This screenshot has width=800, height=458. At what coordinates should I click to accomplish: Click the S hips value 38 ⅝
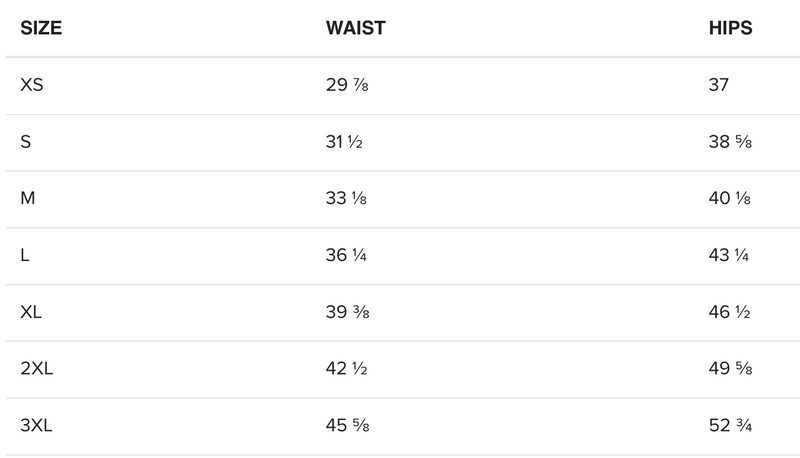click(x=729, y=142)
